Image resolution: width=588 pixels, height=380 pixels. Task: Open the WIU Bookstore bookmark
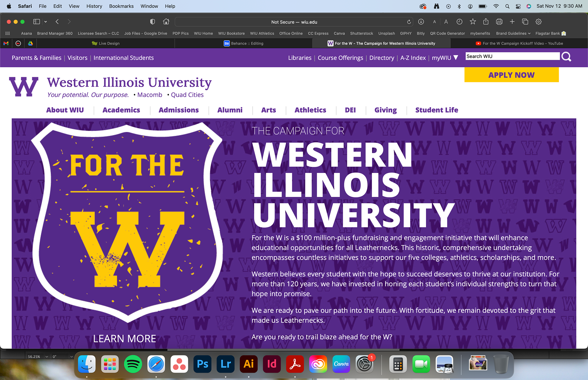click(x=232, y=33)
